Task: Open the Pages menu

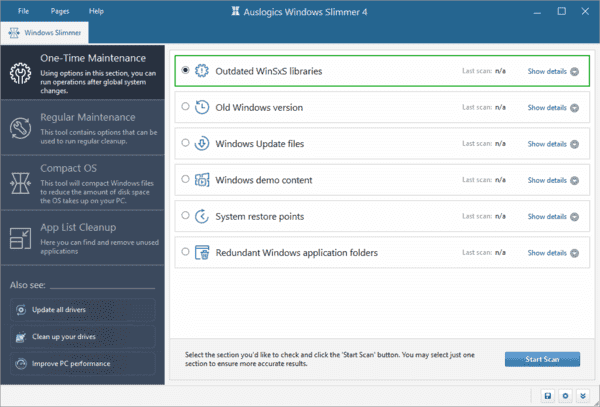Action: click(x=60, y=11)
